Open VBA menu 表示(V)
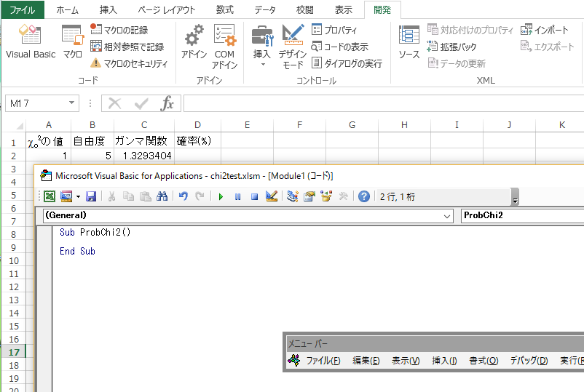 406,361
